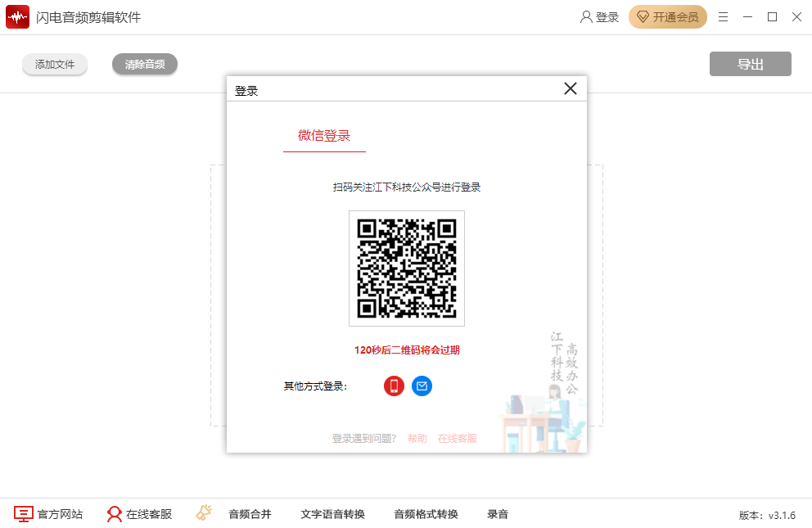Click the 添加文件 button
The width and height of the screenshot is (812, 528).
coord(54,63)
